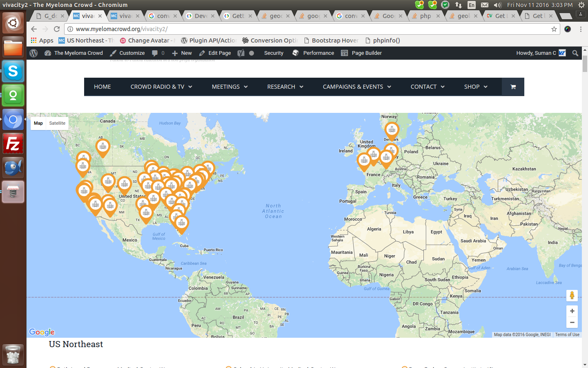Open the Apps grid in bookmarks bar
588x368 pixels.
click(x=42, y=40)
